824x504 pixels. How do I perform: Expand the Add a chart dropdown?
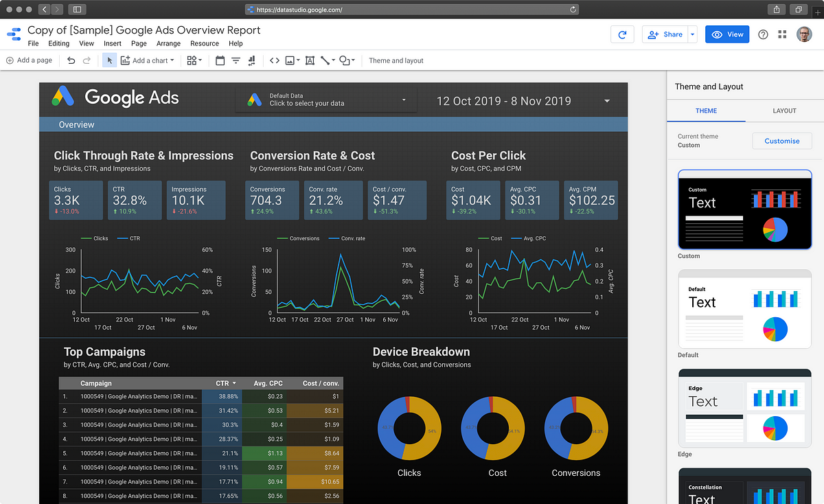[x=172, y=60]
